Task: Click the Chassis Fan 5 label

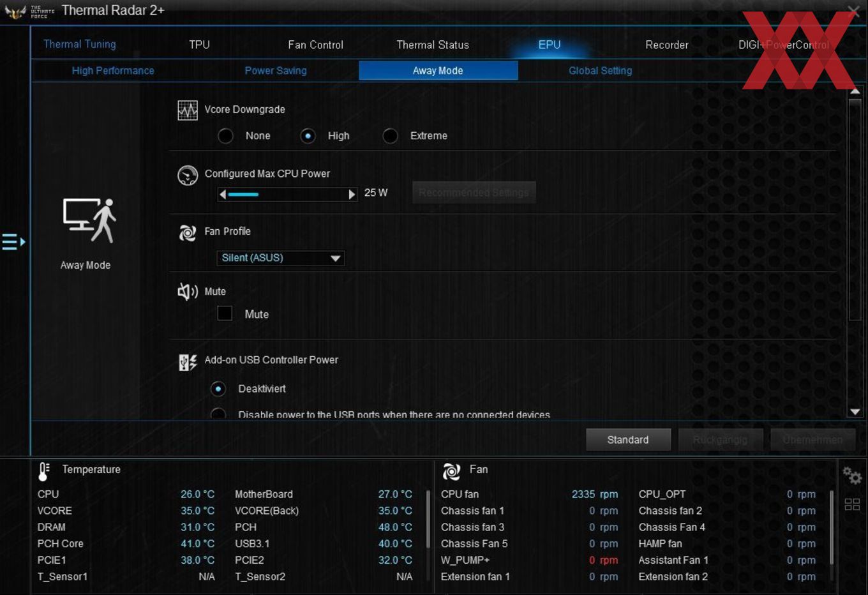Action: click(x=474, y=544)
